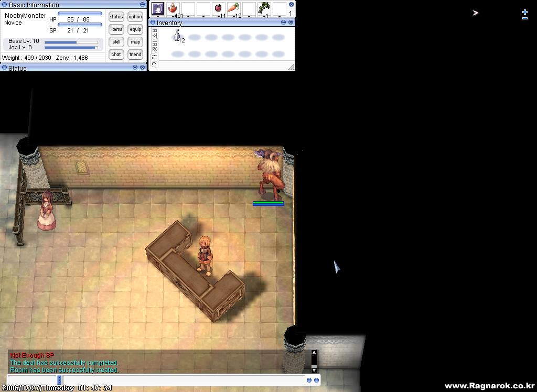Click the Basic Information title text

coord(34,5)
